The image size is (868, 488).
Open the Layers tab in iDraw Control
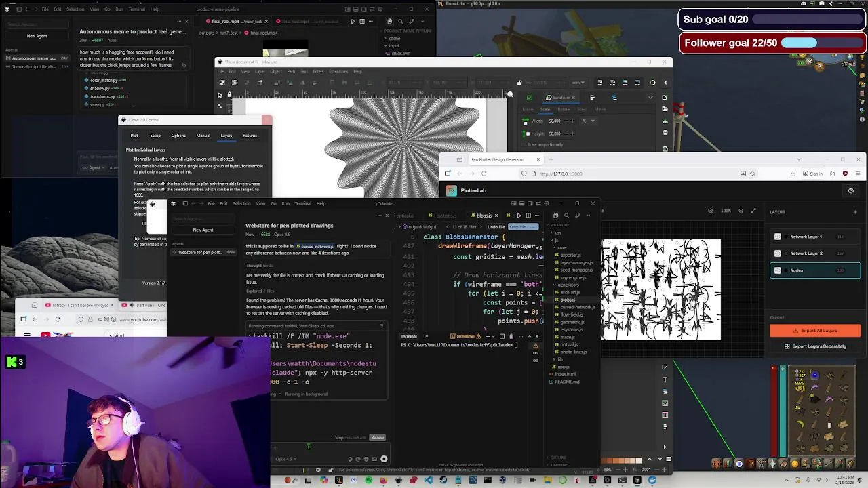click(226, 136)
